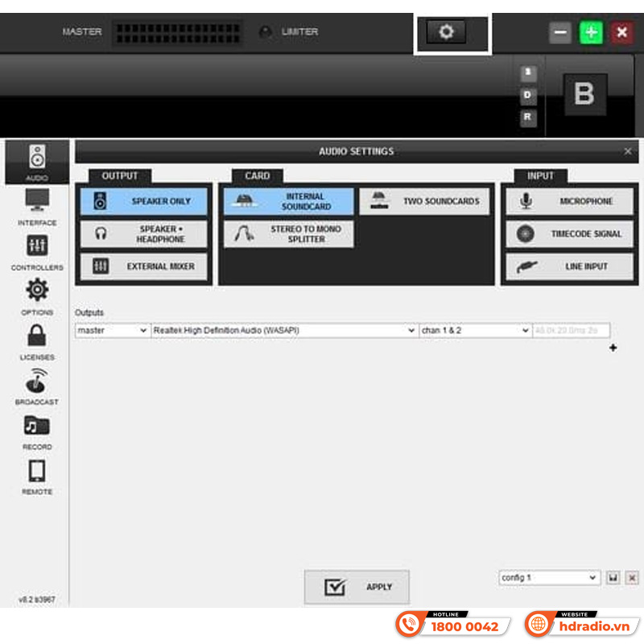Enable the Timecode Signal input
Image resolution: width=644 pixels, height=644 pixels.
[x=569, y=233]
